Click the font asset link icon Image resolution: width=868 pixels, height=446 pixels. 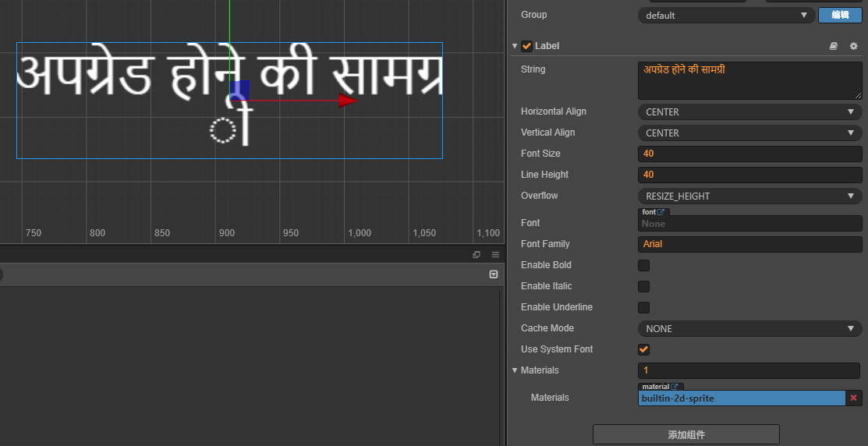tap(661, 212)
